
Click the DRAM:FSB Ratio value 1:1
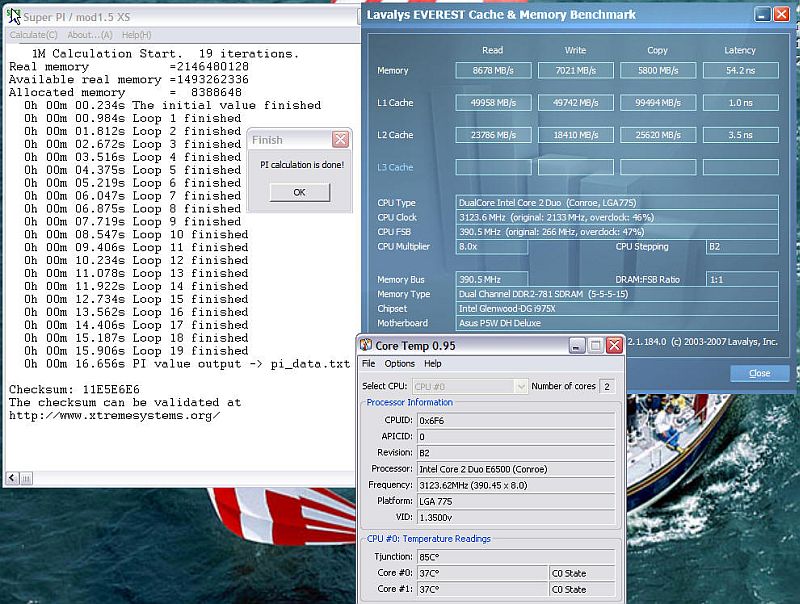(x=742, y=280)
